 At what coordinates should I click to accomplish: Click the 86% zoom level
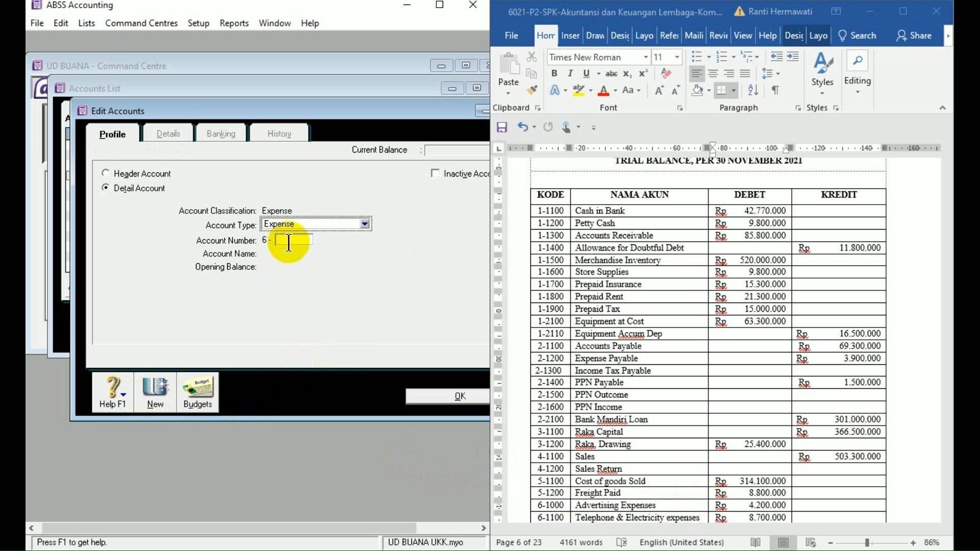[932, 542]
